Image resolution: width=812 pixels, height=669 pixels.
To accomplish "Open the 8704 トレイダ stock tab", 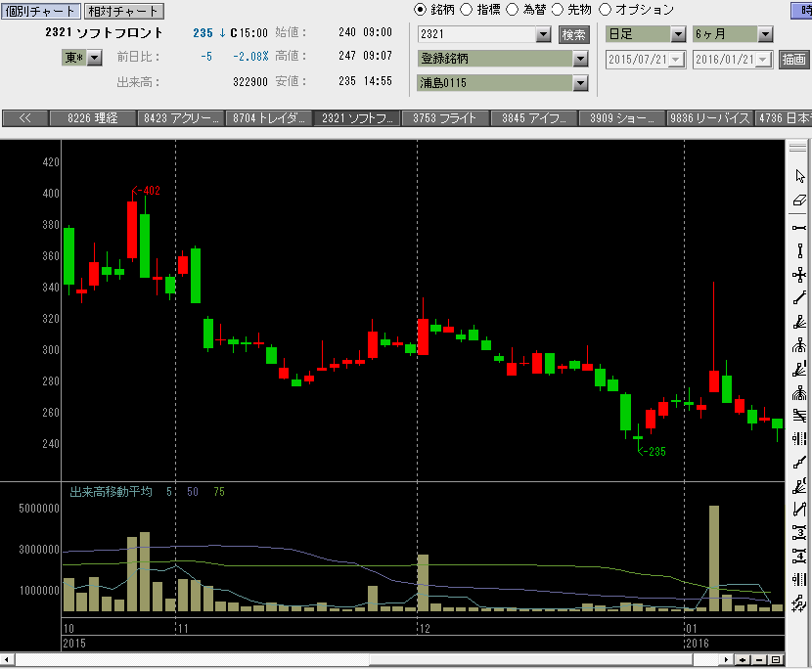I will (x=269, y=118).
